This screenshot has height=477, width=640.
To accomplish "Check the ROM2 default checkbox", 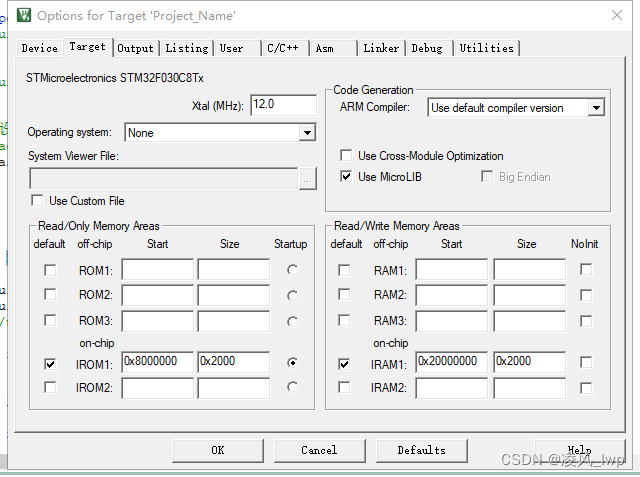I will [50, 294].
